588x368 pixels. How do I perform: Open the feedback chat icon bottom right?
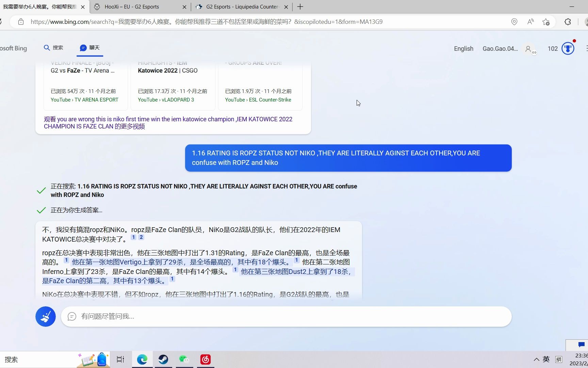(581, 344)
